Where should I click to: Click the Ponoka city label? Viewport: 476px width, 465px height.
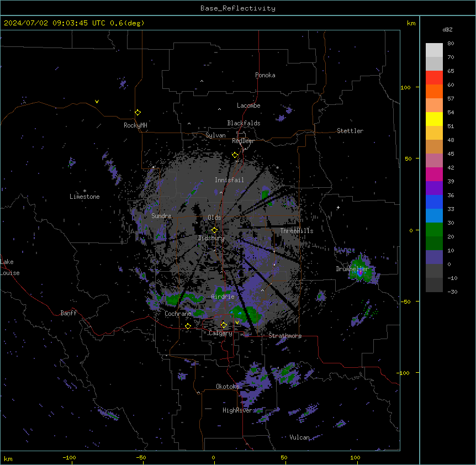click(x=265, y=75)
